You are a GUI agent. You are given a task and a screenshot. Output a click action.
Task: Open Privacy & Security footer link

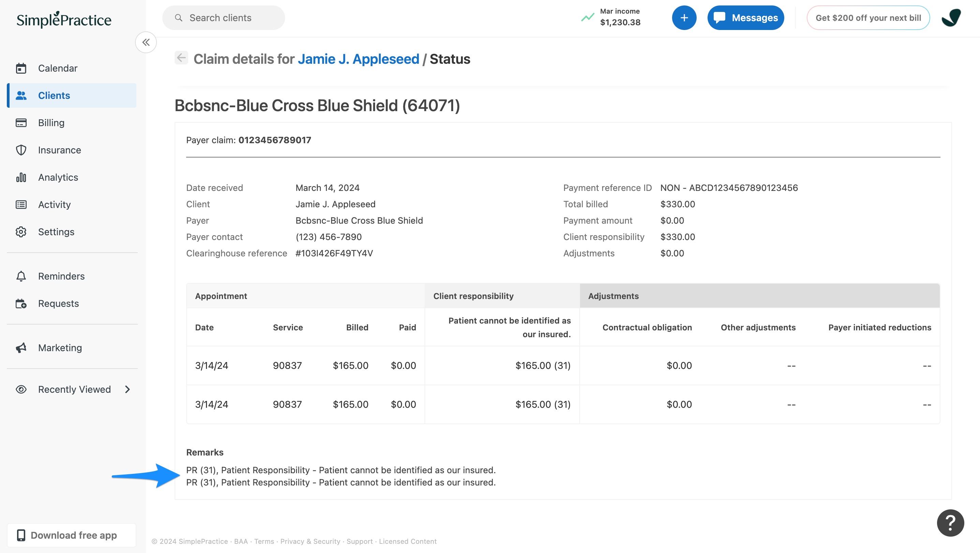point(310,541)
